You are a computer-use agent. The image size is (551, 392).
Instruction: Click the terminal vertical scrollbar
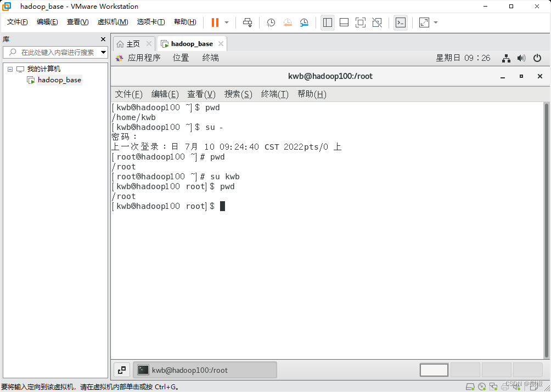pyautogui.click(x=547, y=230)
